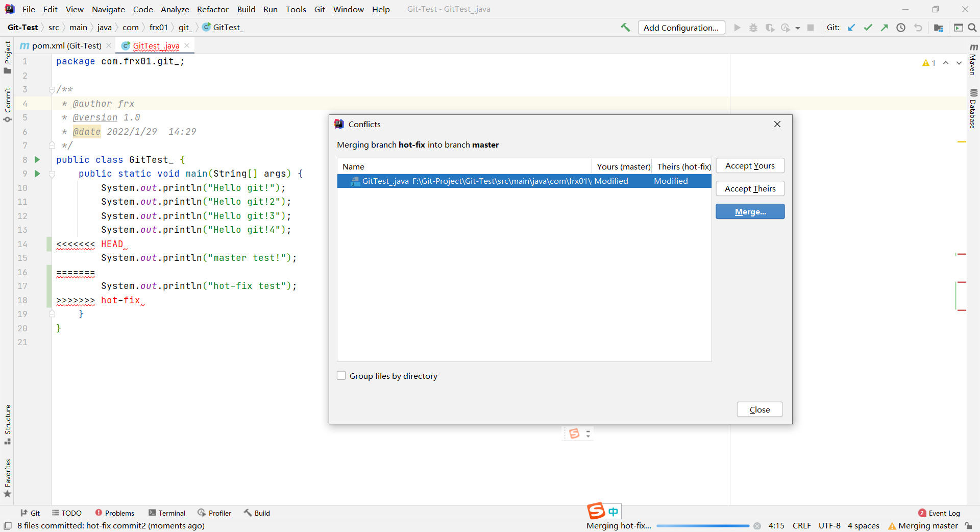Switch to GitTest_.java editor tab
Screen dimensions: 980x532
click(x=156, y=45)
